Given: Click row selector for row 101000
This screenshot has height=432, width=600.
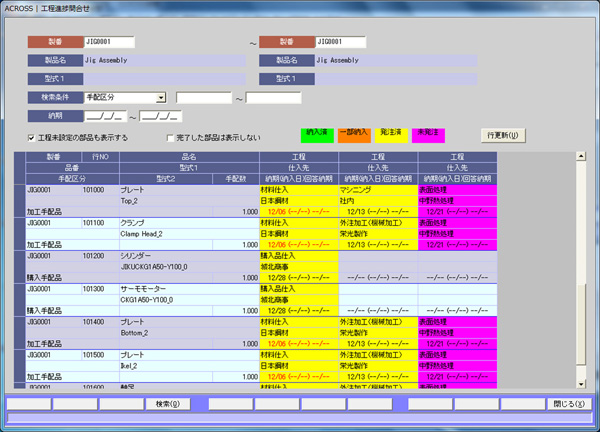Looking at the screenshot, I should [x=20, y=201].
